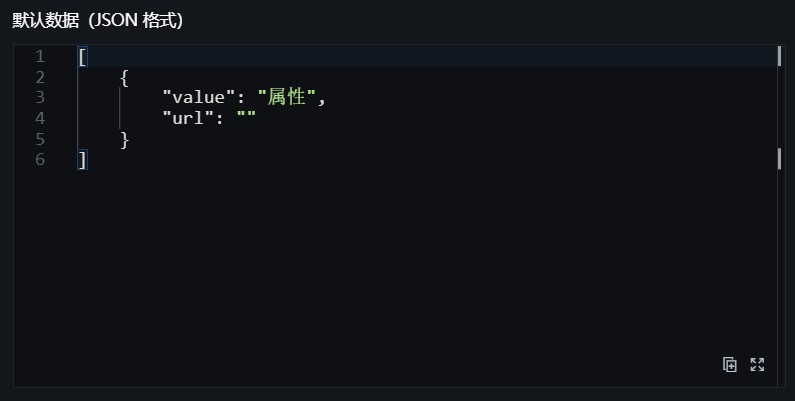Click inside the empty url string
This screenshot has width=795, height=401.
pyautogui.click(x=246, y=117)
